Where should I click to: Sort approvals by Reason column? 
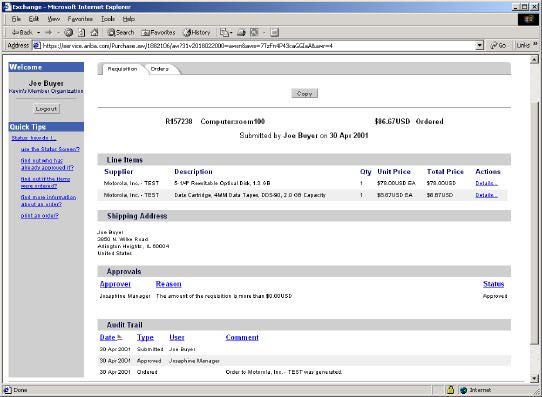coord(168,284)
